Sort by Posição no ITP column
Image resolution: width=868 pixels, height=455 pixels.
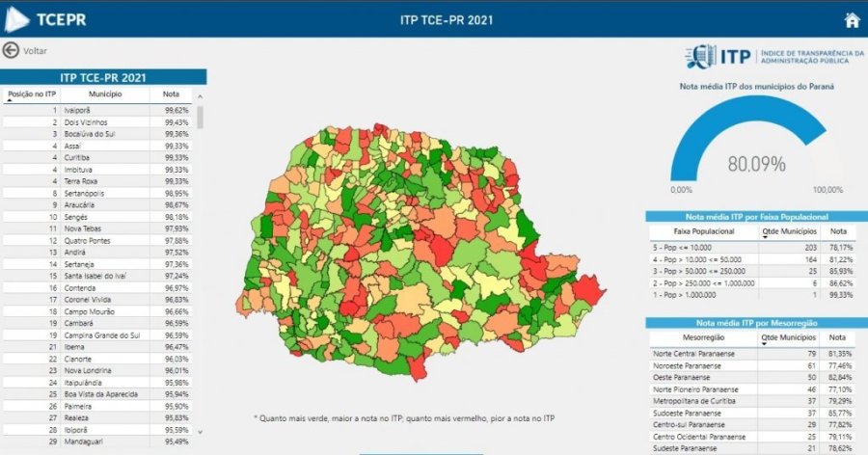[32, 94]
